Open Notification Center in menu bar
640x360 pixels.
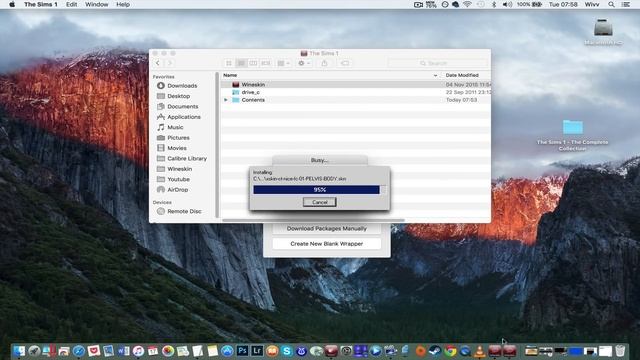626,4
